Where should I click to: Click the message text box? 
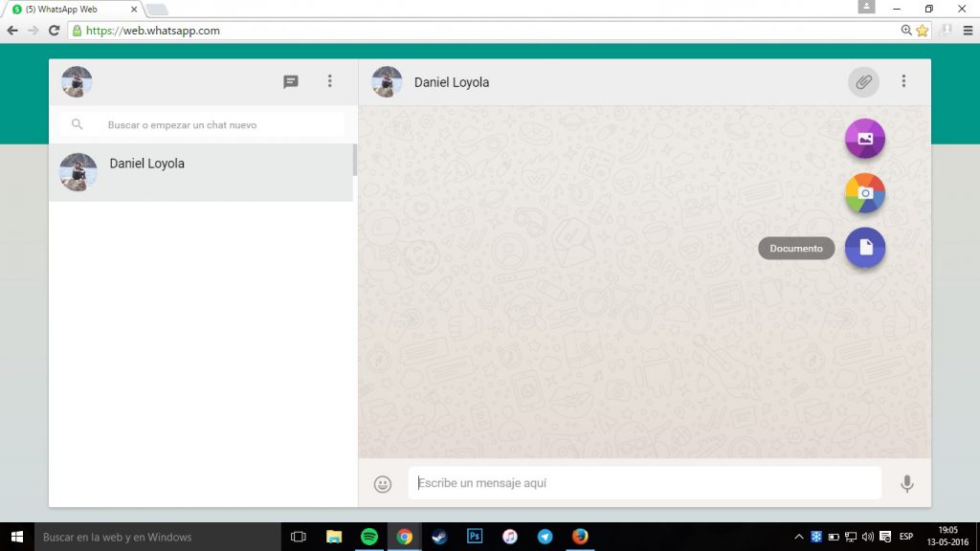point(644,483)
